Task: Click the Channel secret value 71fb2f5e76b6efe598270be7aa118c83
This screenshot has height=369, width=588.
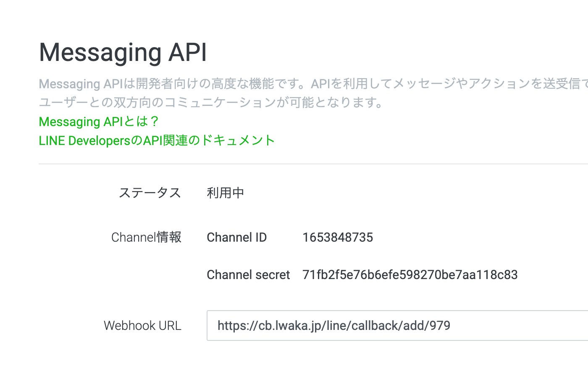Action: tap(410, 275)
